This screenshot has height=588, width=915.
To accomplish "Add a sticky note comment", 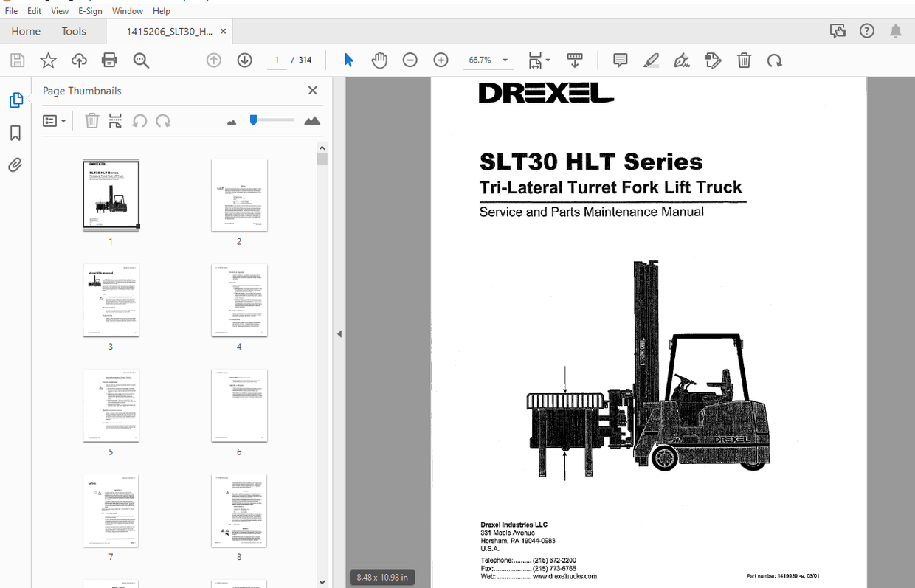I will [x=620, y=60].
